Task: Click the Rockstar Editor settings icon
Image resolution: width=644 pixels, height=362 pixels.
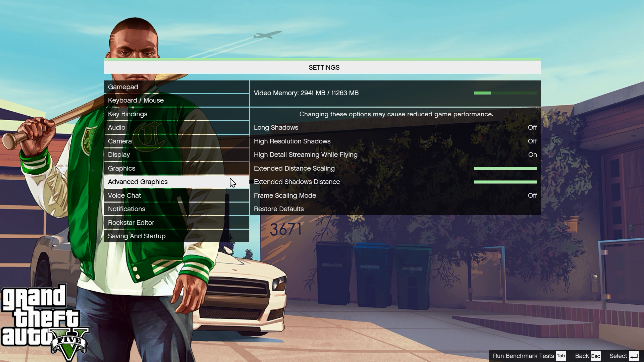Action: tap(131, 222)
